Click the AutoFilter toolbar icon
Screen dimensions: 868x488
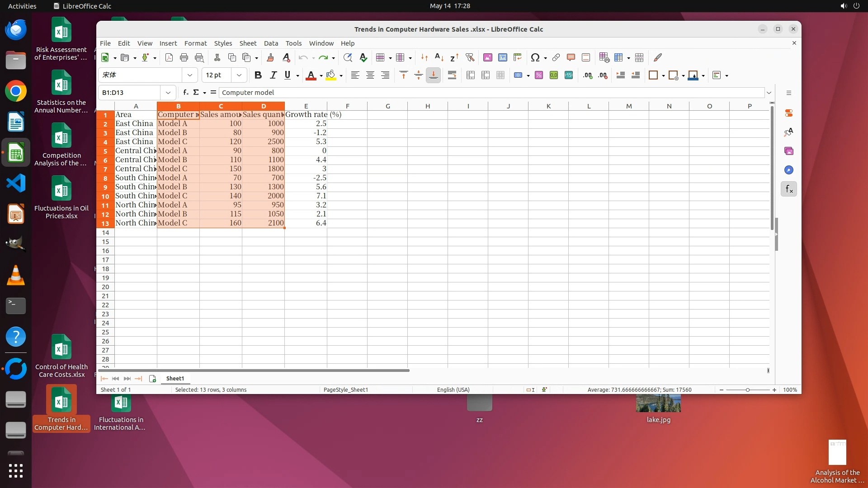point(470,57)
